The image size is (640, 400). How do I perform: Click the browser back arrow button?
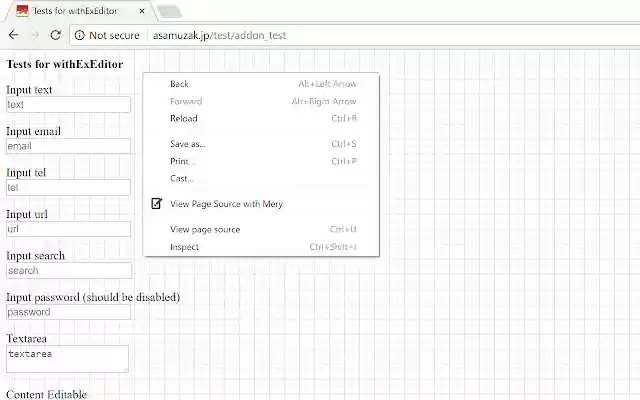click(13, 35)
